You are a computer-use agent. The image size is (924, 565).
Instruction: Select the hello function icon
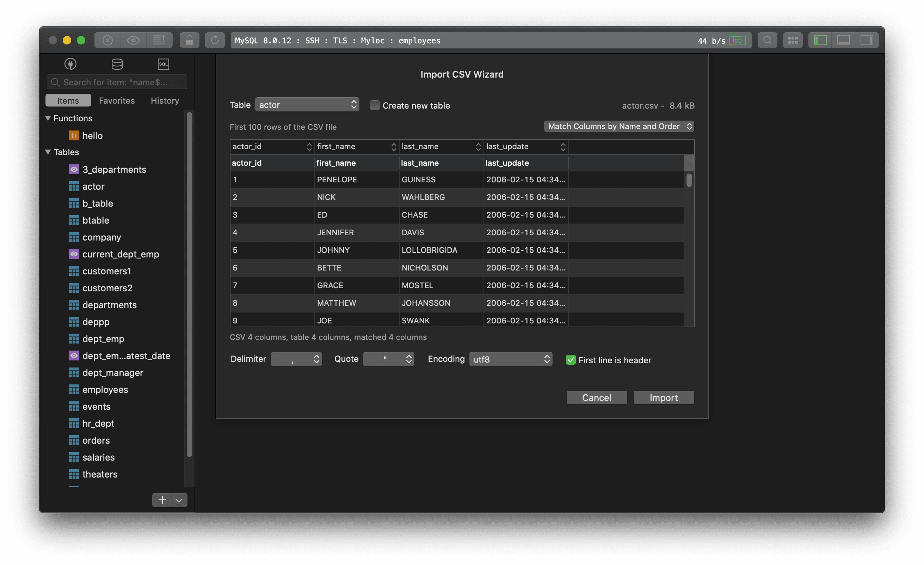tap(74, 135)
